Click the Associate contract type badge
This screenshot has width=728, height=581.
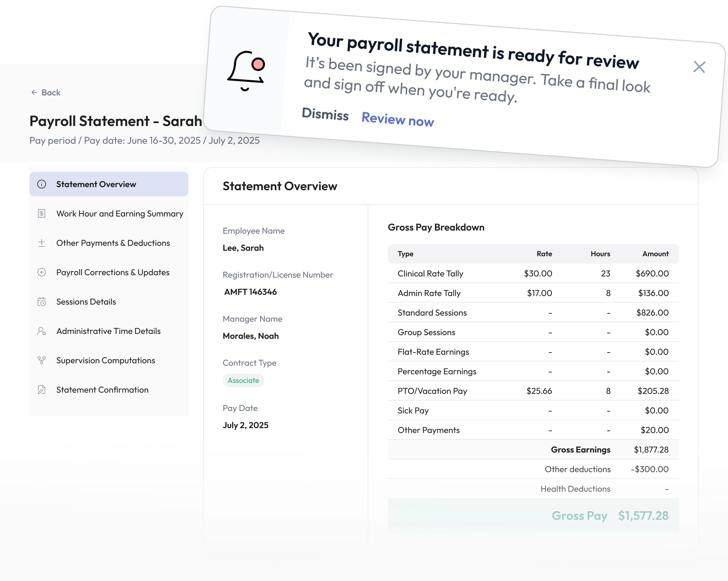[x=243, y=380]
